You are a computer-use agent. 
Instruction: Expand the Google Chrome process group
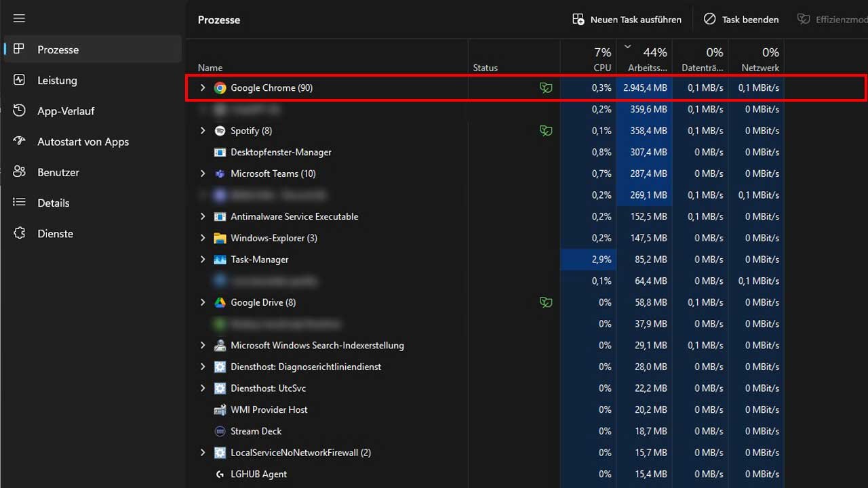click(x=202, y=88)
